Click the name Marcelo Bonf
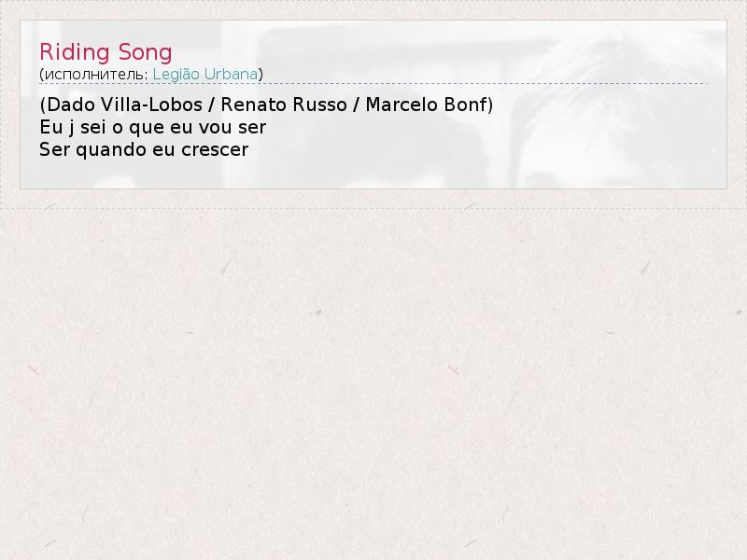 (x=427, y=105)
